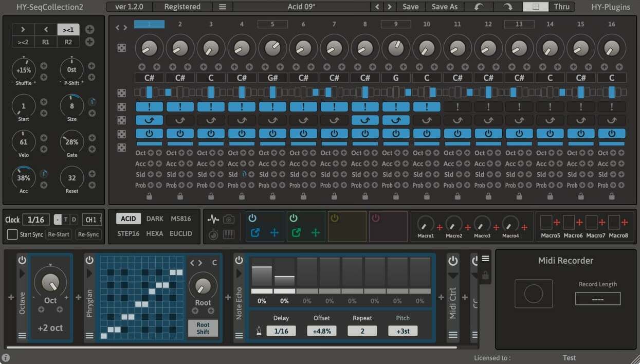Click the piano keyboard icon
Screen dimensions: 640x364
pyautogui.click(x=228, y=234)
